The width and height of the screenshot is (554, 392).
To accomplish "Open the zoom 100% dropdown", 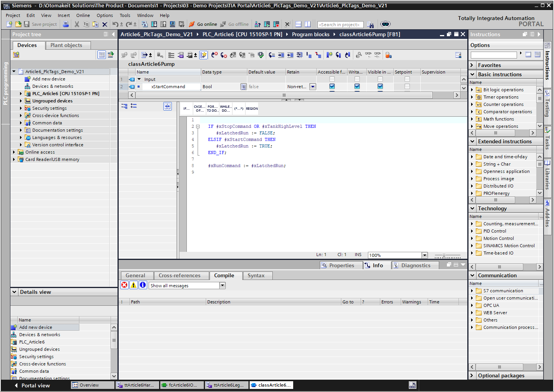I will 425,255.
